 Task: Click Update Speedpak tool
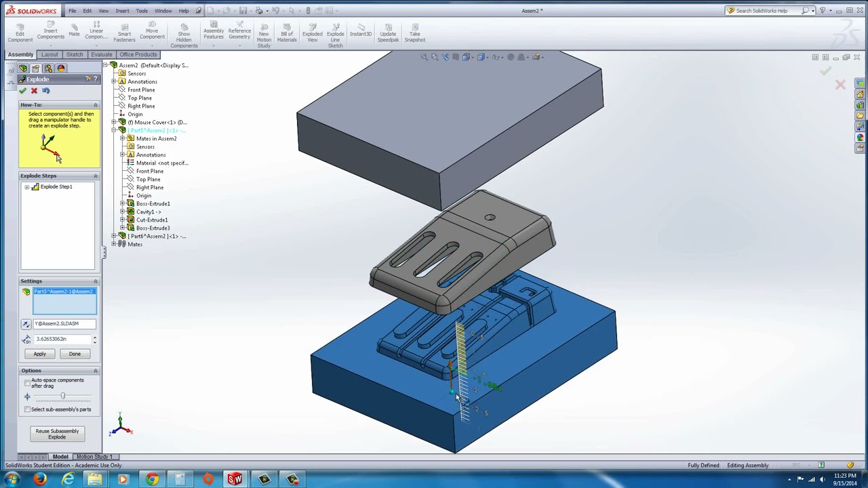[388, 33]
